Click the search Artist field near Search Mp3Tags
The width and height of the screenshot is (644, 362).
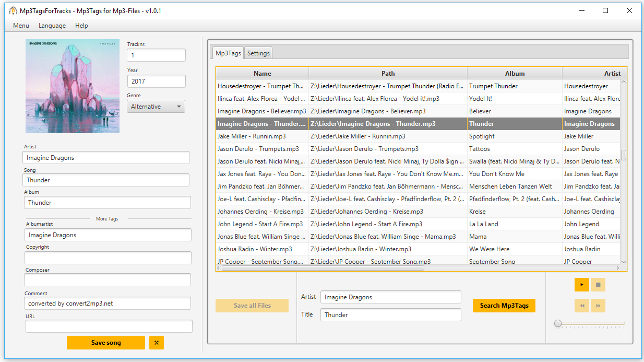click(391, 297)
